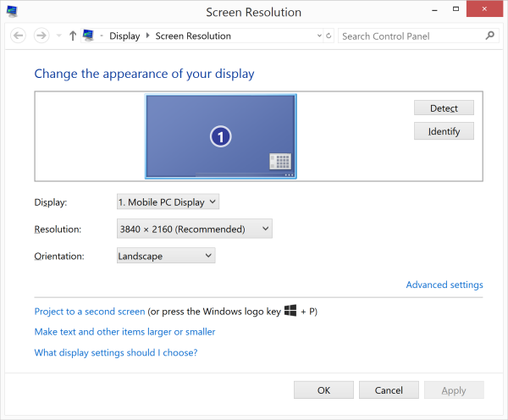Open Advanced settings link
508x420 pixels.
(x=444, y=285)
